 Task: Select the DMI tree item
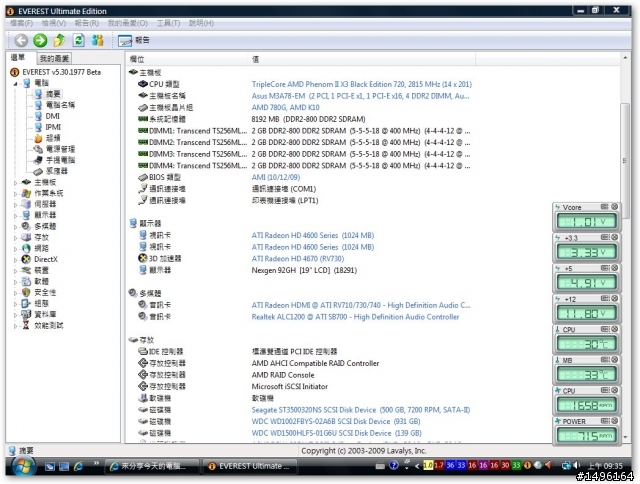pyautogui.click(x=52, y=116)
